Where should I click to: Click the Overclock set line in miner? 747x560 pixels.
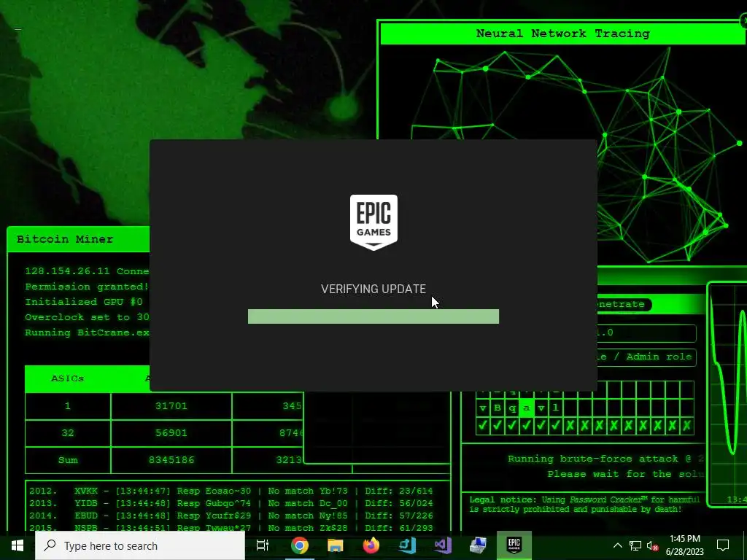click(88, 317)
